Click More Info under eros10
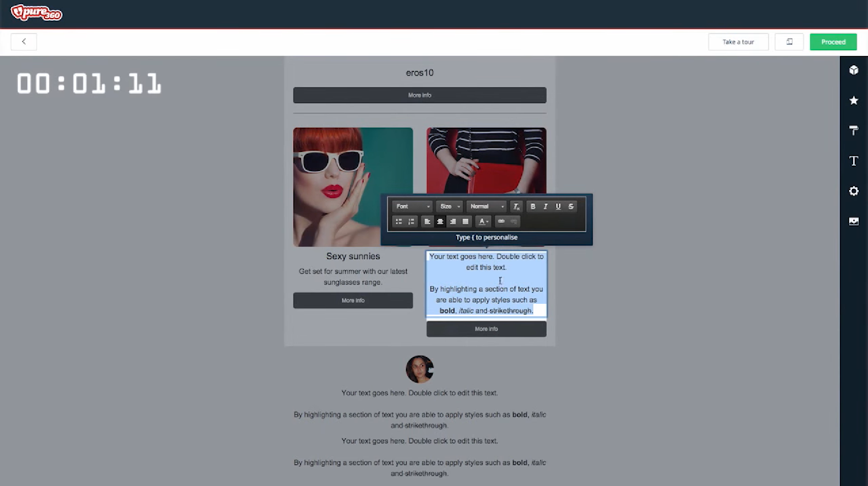The height and width of the screenshot is (486, 868). click(420, 95)
